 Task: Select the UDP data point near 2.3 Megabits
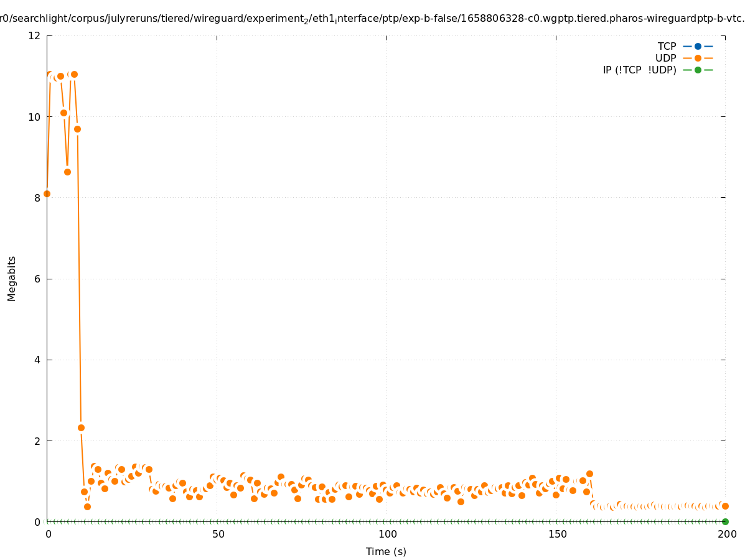click(81, 427)
